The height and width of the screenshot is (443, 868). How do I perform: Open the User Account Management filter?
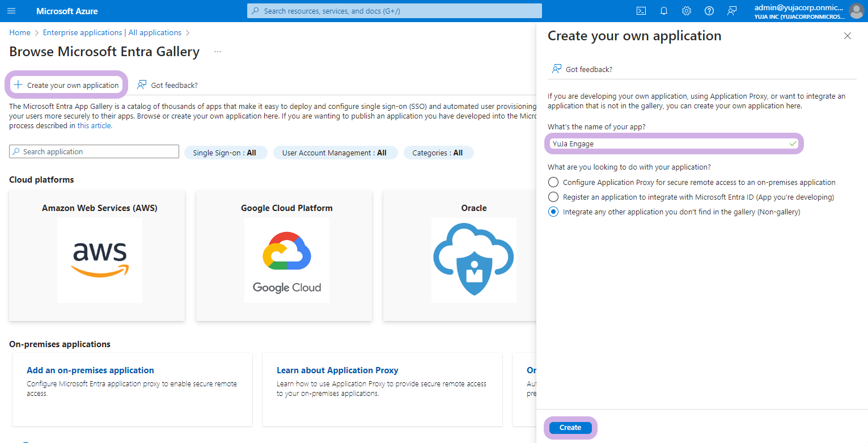(x=335, y=153)
